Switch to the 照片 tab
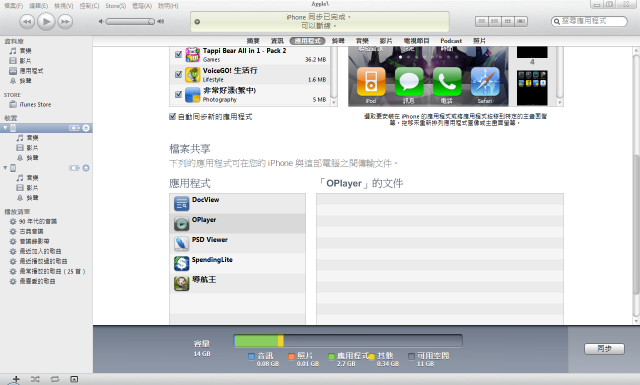640x385 pixels. [480, 41]
